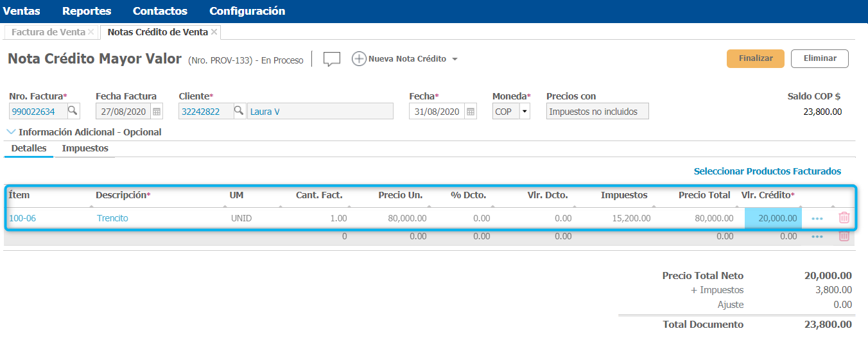Click the search icon next to Nro. Factura
This screenshot has width=868, height=340.
(x=73, y=111)
